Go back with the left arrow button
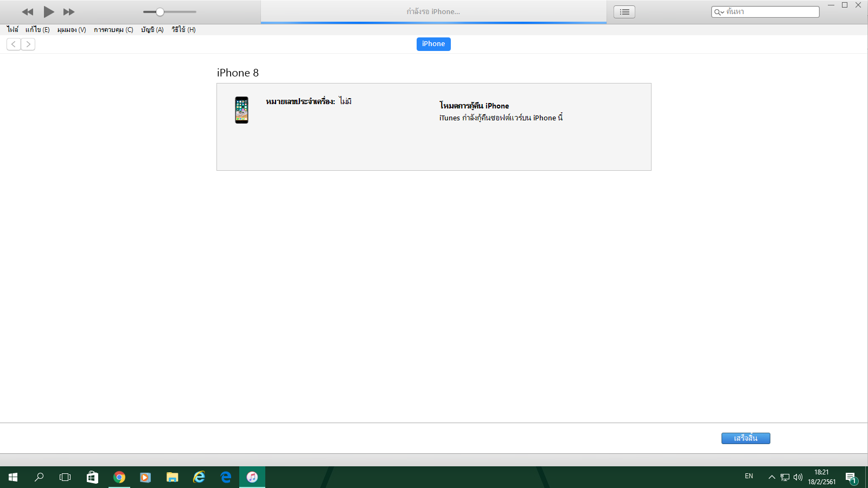This screenshot has width=868, height=488. (14, 44)
